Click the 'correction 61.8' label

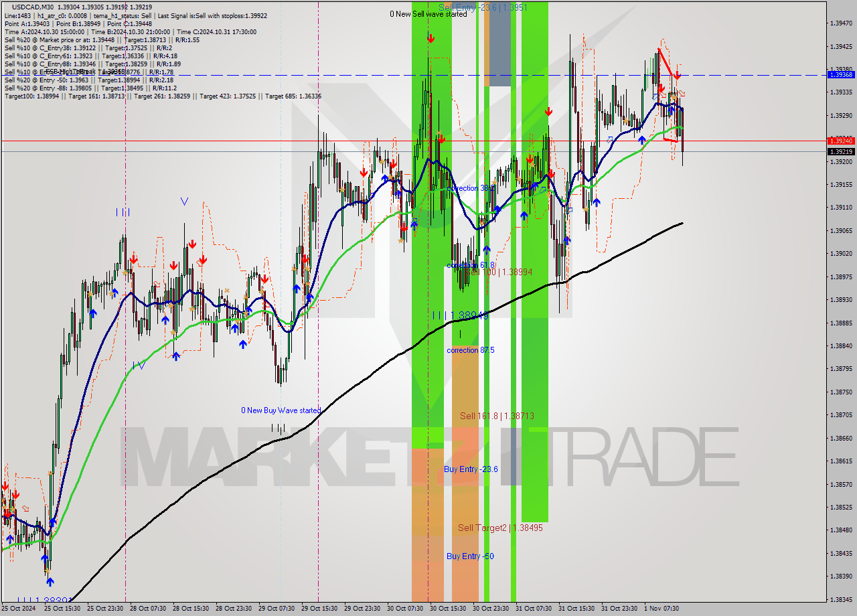471,266
